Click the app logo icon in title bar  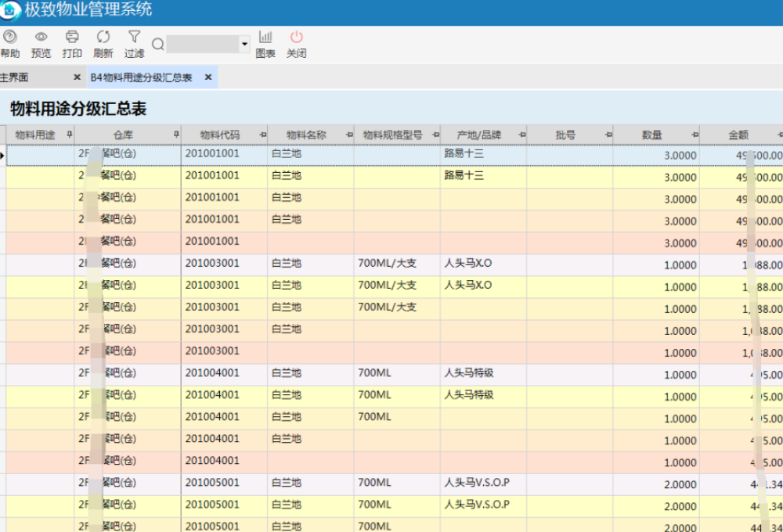coord(9,10)
